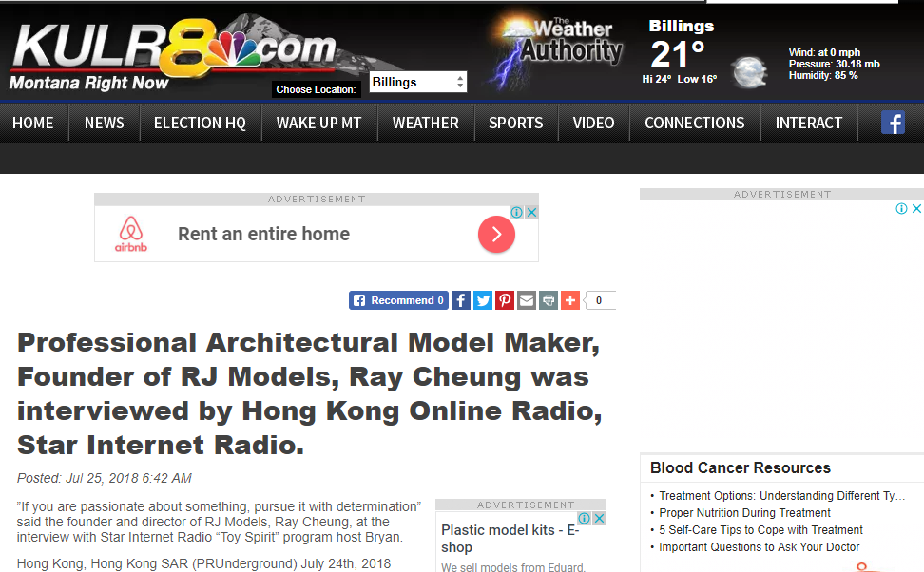This screenshot has width=924, height=572.
Task: Pin article on Pinterest
Action: tap(505, 300)
